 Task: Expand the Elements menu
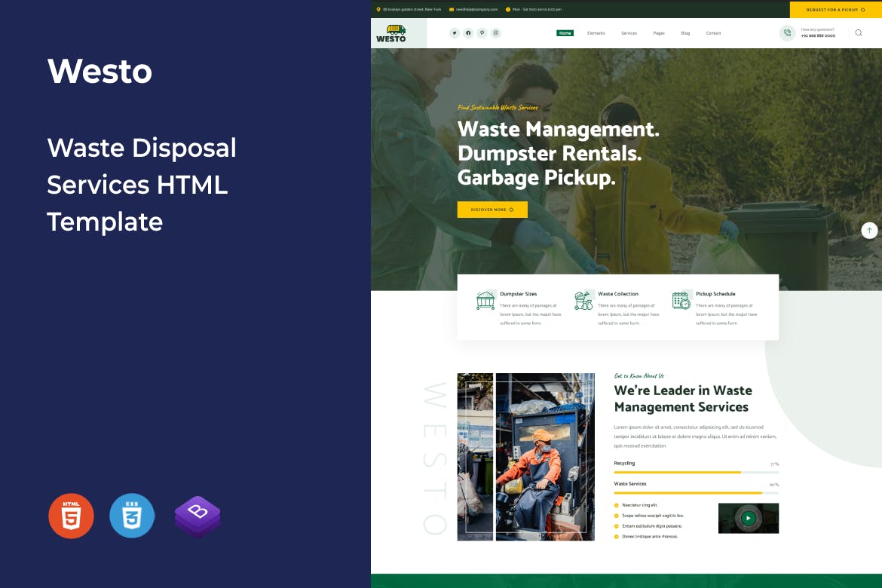(x=596, y=33)
